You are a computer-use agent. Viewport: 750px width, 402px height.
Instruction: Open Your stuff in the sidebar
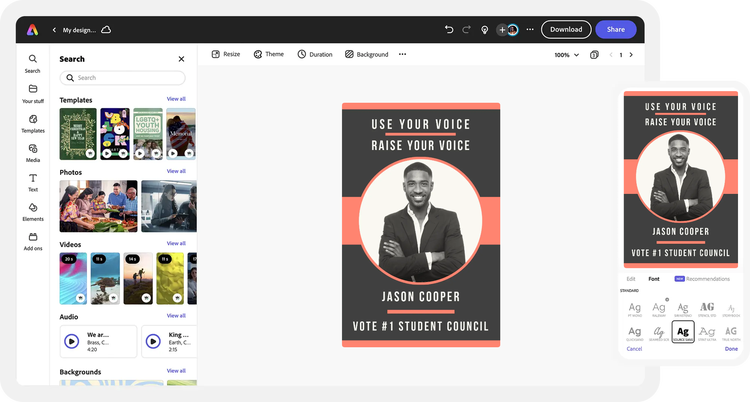click(33, 94)
